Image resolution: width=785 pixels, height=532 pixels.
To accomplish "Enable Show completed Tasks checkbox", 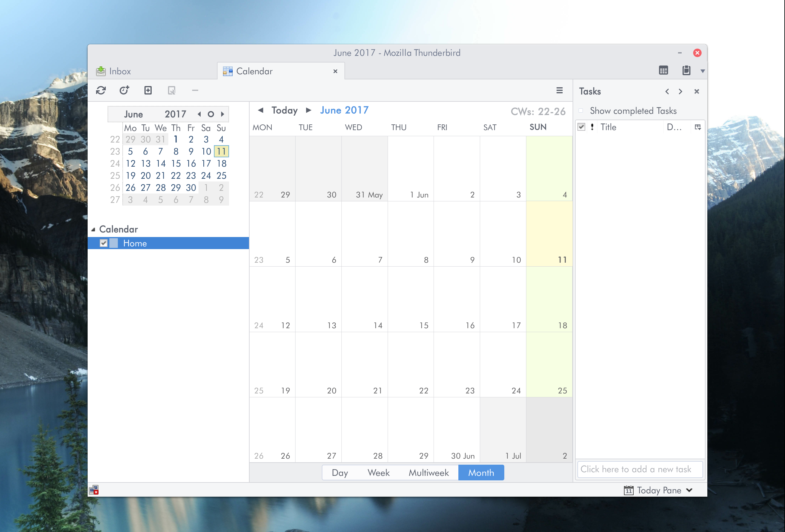I will tap(581, 111).
